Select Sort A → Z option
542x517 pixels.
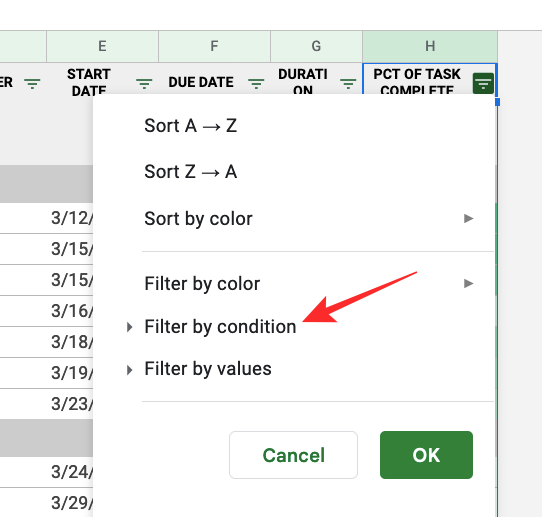[x=190, y=125]
